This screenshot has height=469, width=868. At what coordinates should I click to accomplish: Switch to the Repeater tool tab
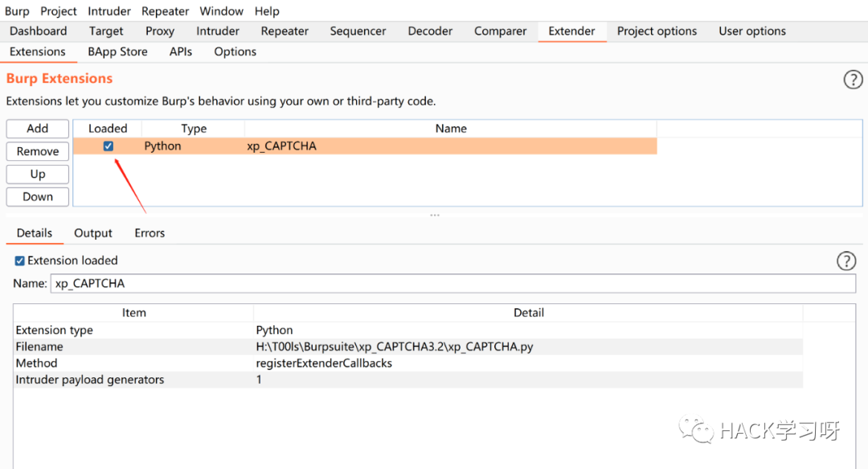click(285, 31)
